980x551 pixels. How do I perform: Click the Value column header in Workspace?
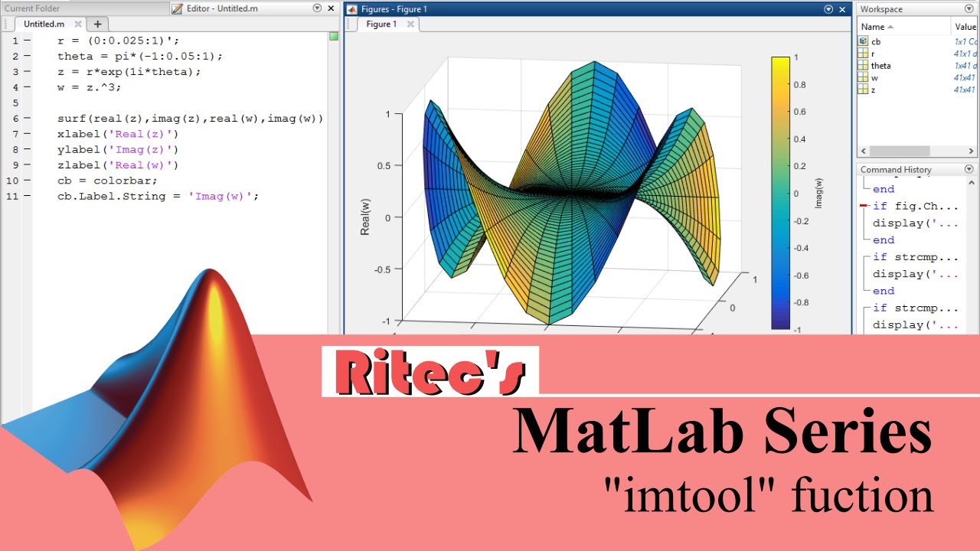[966, 27]
